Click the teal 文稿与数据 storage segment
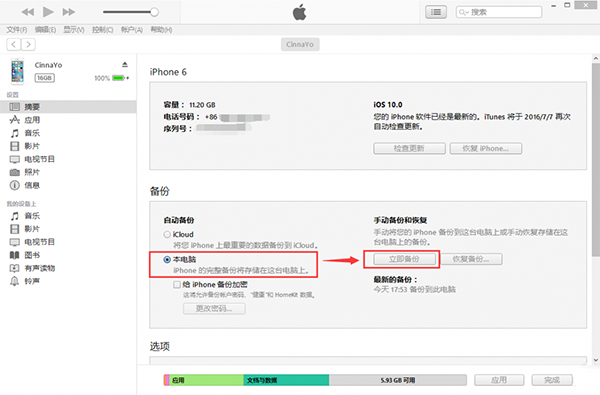Image resolution: width=600 pixels, height=395 pixels. coord(286,380)
